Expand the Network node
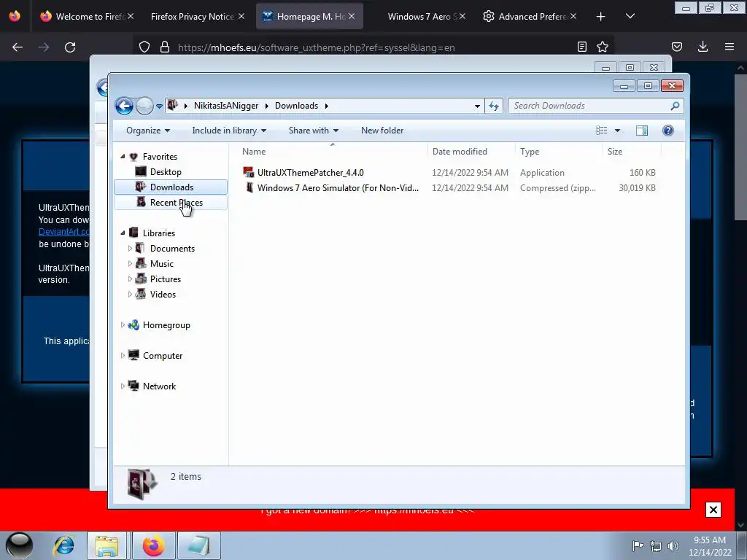Image resolution: width=747 pixels, height=560 pixels. click(123, 386)
